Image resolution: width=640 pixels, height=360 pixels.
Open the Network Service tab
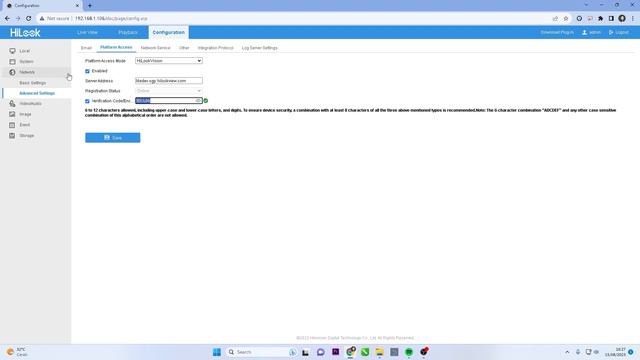click(x=156, y=48)
